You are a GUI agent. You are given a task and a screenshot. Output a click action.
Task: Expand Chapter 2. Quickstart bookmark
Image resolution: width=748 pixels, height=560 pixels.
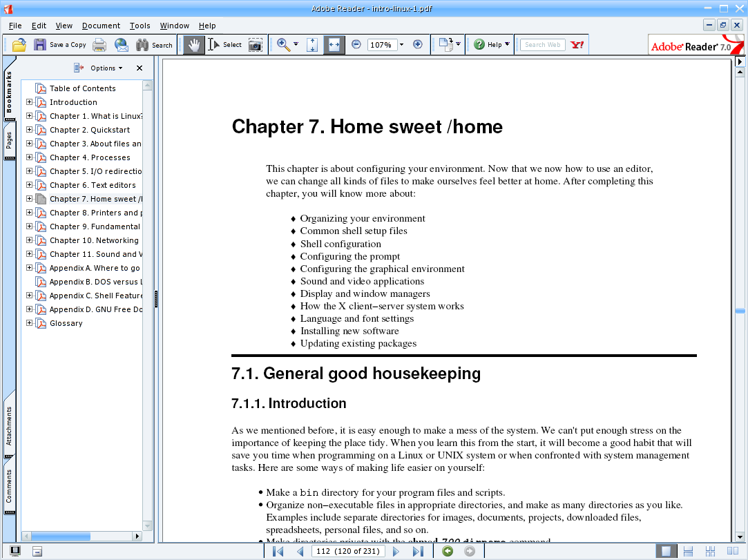29,130
